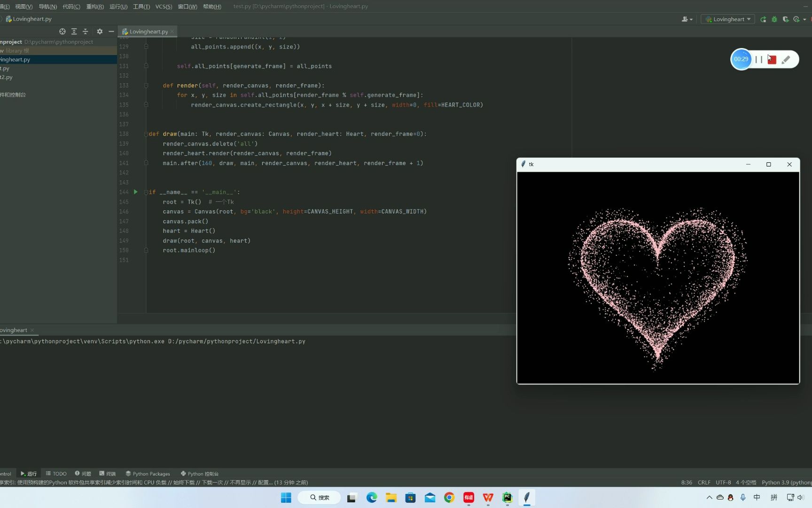Open the profiler options dropdown arrow

pyautogui.click(x=804, y=19)
